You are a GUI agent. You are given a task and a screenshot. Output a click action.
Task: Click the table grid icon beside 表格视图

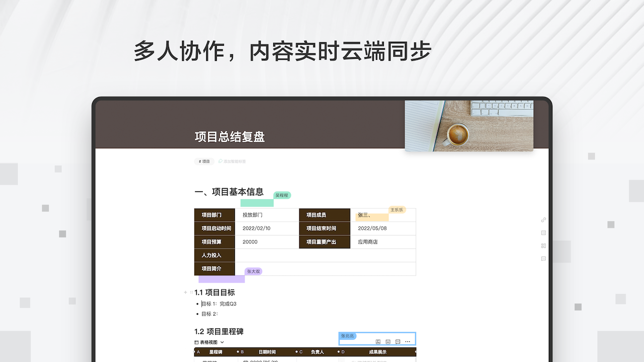[x=196, y=341]
